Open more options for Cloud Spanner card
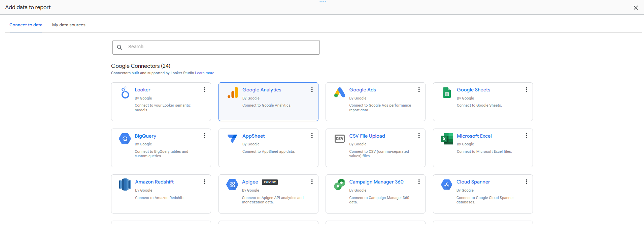Image resolution: width=644 pixels, height=226 pixels. pyautogui.click(x=526, y=182)
